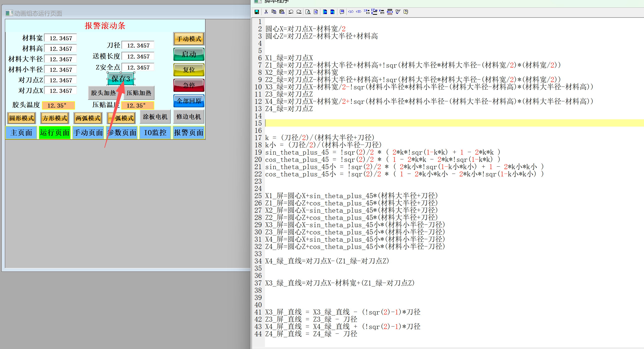Open the find tool with magnifier icon

[x=308, y=12]
